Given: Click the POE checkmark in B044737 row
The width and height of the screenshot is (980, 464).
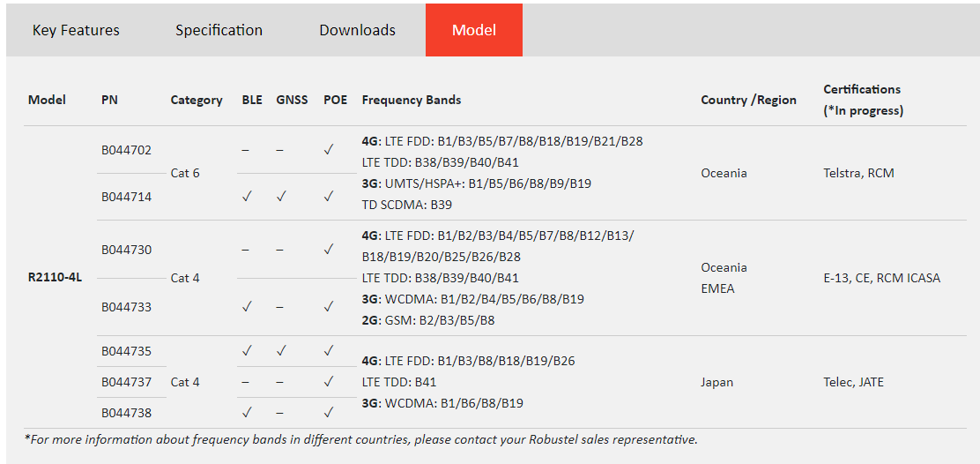Looking at the screenshot, I should click(328, 382).
